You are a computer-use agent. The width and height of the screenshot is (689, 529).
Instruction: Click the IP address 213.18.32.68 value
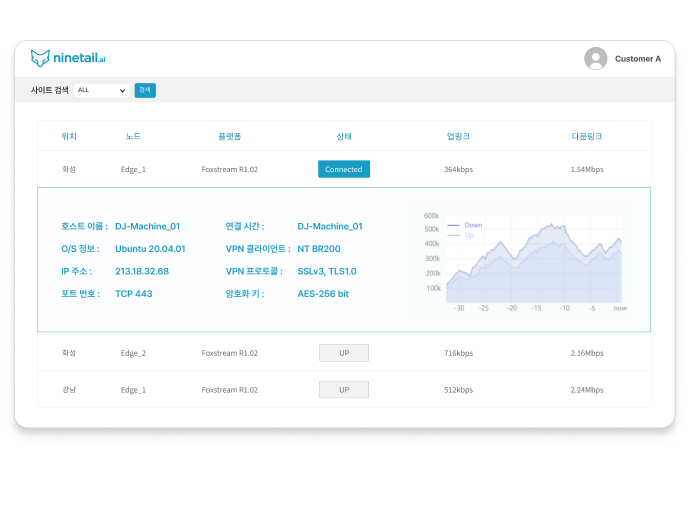click(x=142, y=271)
